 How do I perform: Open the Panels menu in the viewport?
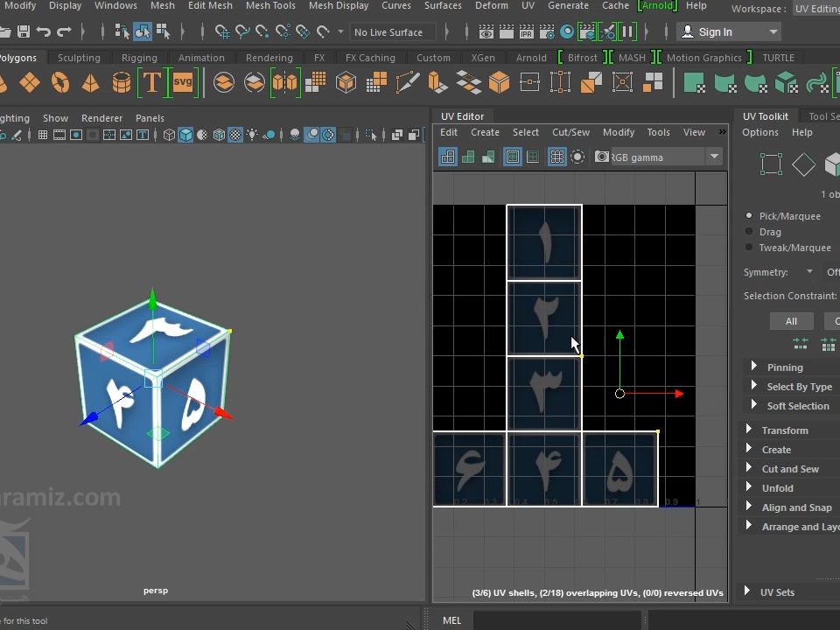150,118
